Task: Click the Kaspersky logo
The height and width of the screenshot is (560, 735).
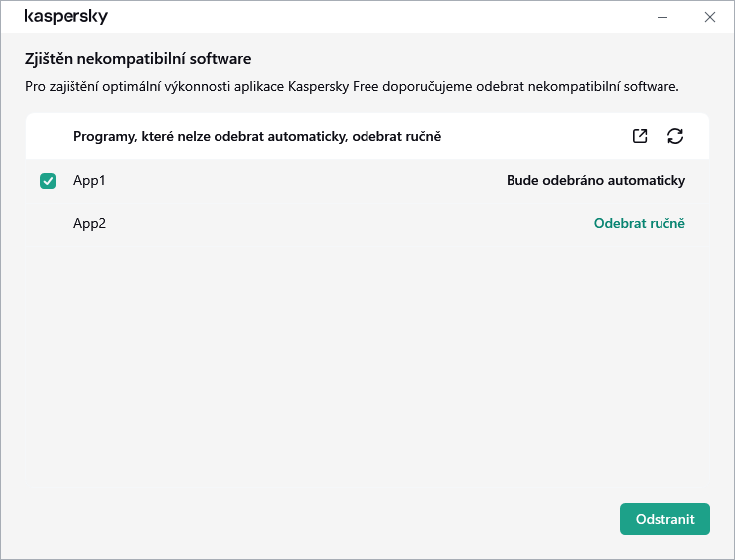Action: click(x=66, y=17)
